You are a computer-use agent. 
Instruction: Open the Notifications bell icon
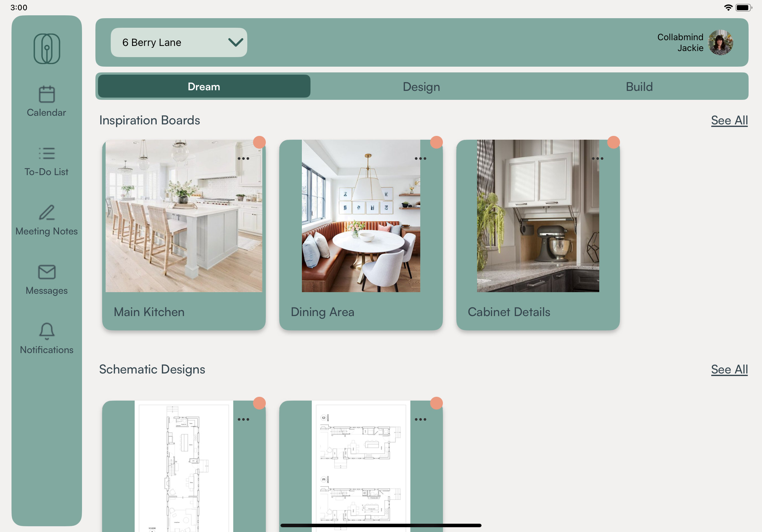(x=47, y=331)
